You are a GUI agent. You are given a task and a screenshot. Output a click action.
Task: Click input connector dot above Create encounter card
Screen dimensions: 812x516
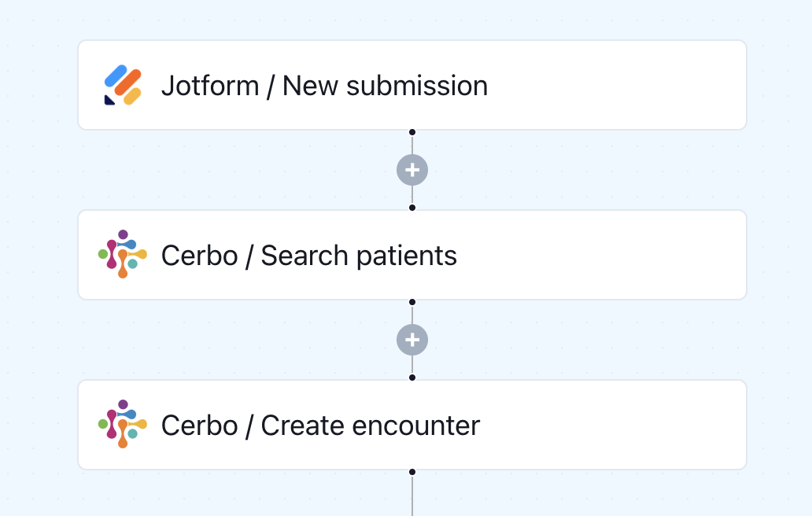coord(412,378)
